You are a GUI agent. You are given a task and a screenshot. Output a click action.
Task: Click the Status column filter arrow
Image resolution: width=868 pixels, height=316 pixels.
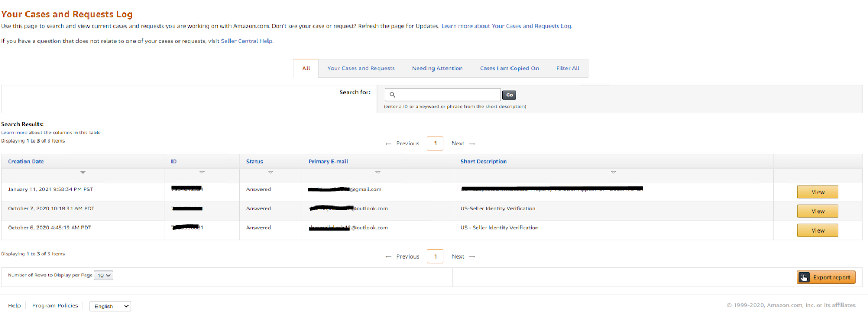click(271, 172)
